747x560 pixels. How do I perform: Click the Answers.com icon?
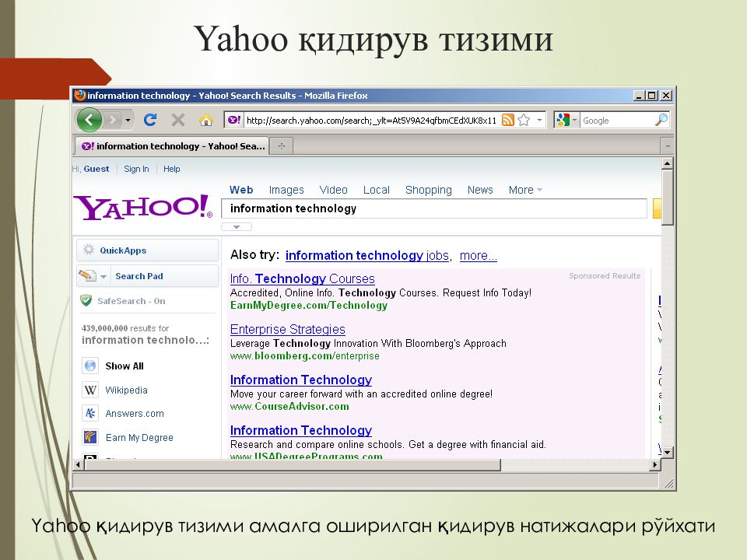tap(90, 413)
